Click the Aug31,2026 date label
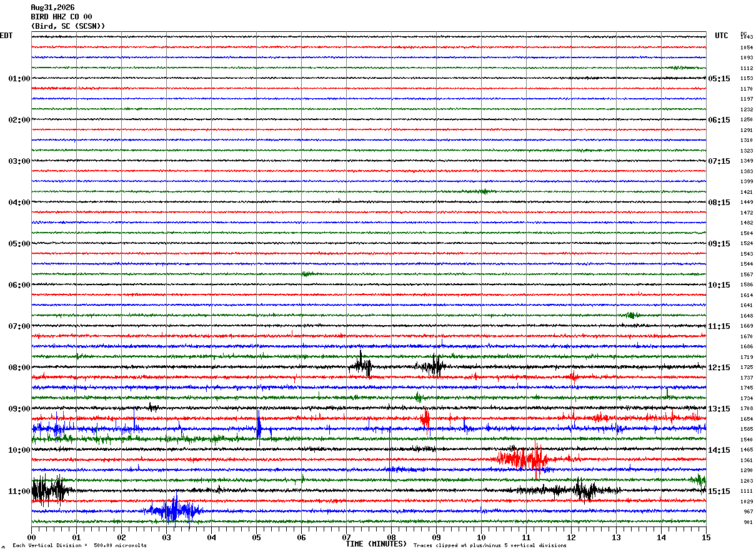Viewport: 756px width, 554px height. tap(52, 8)
